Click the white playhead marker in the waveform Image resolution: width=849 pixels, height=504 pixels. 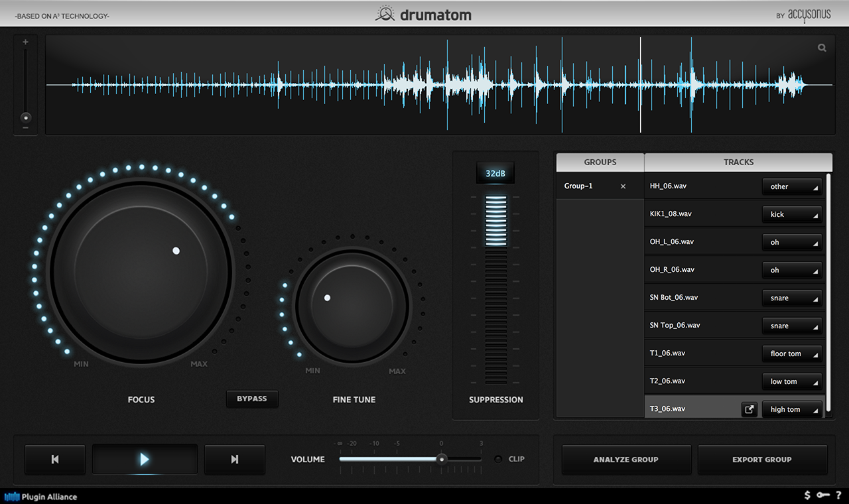(641, 85)
